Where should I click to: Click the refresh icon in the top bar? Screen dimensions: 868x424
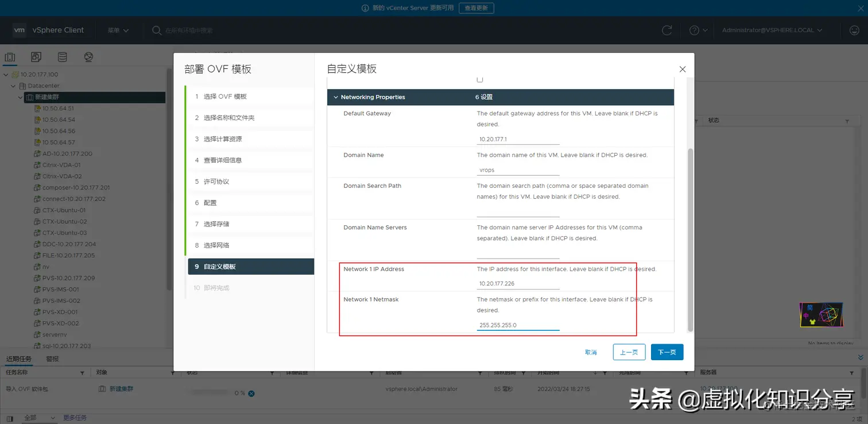[x=667, y=30]
